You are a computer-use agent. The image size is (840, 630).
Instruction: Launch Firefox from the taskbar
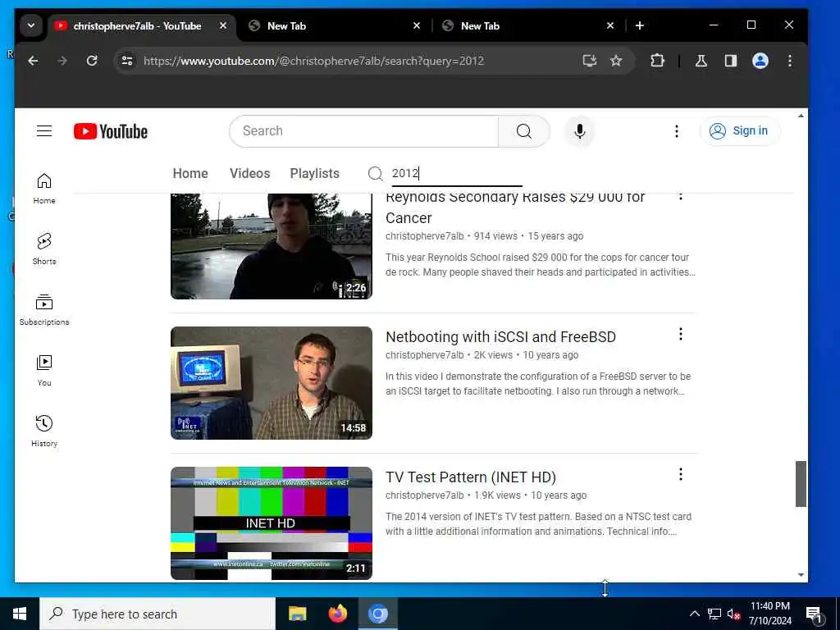(337, 614)
